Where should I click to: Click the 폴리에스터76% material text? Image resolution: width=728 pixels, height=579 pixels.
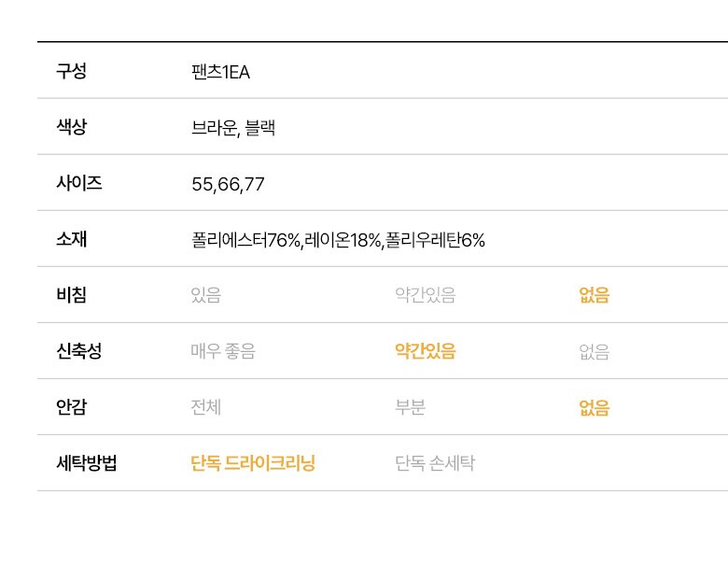[x=246, y=240]
